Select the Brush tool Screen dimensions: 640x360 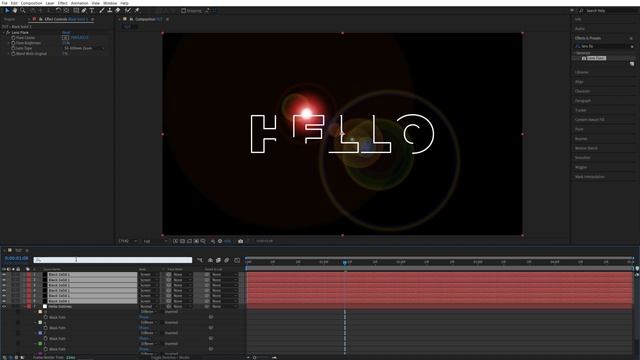tap(102, 10)
